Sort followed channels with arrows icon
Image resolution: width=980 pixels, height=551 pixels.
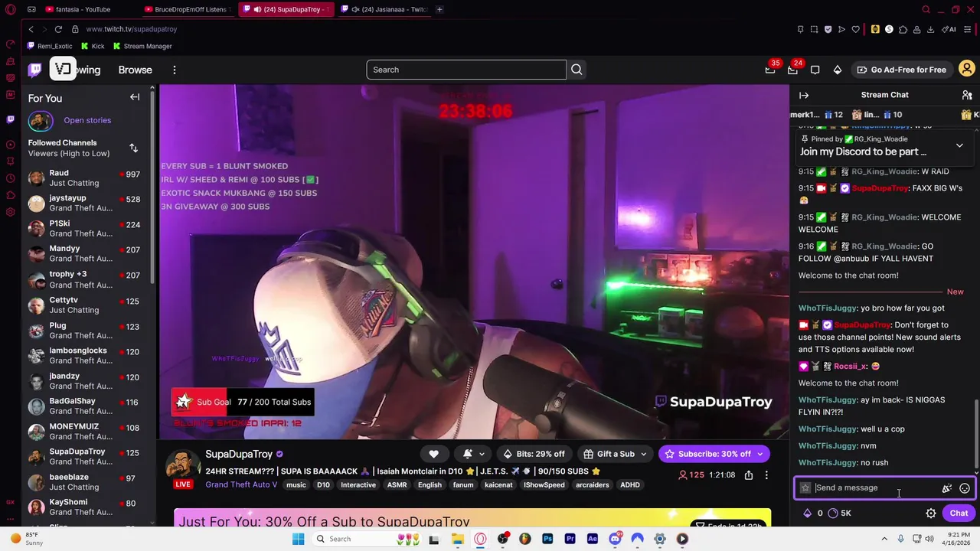[x=133, y=148]
